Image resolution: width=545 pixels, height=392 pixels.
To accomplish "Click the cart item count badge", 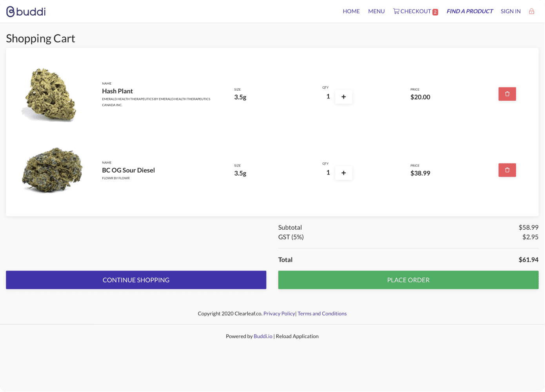I will (435, 12).
